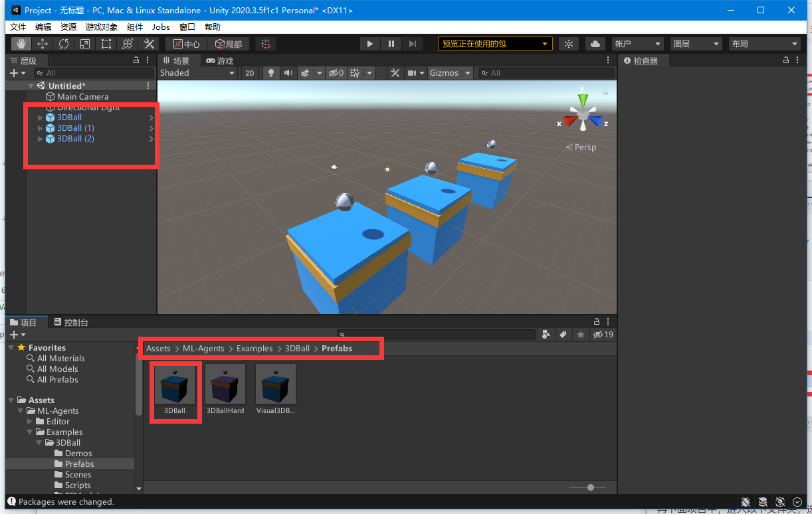Toggle 2D view mode in Scene view

pyautogui.click(x=249, y=72)
